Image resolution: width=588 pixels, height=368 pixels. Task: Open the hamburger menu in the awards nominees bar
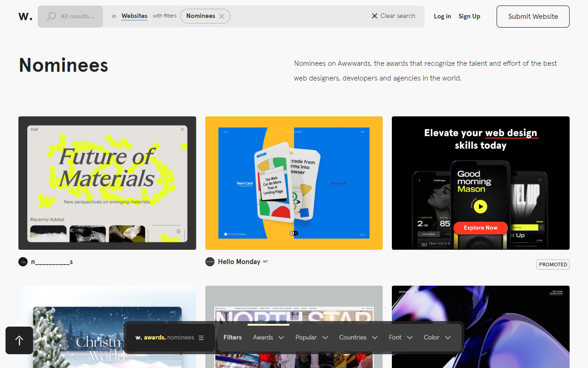click(201, 337)
